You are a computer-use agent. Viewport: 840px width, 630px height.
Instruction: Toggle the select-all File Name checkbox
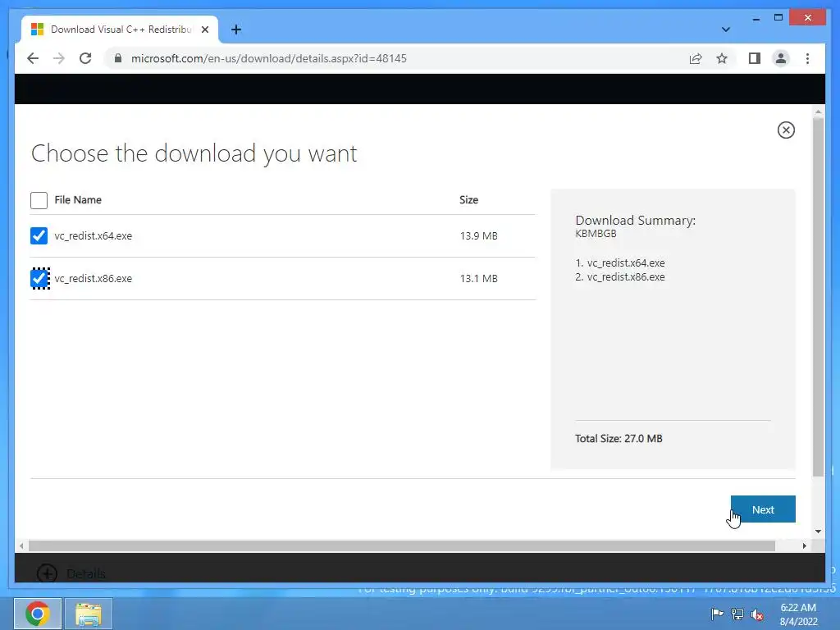pos(39,200)
